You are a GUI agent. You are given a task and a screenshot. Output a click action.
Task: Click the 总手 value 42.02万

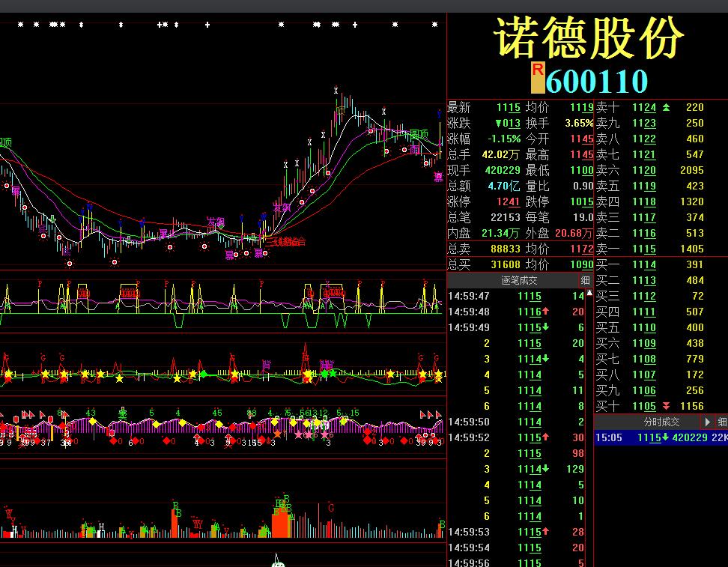(x=500, y=154)
